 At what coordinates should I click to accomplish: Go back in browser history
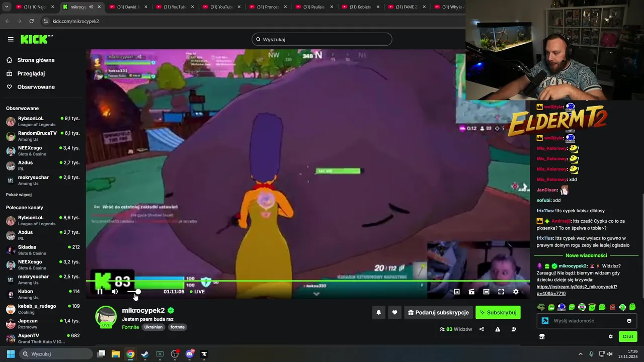(x=7, y=21)
